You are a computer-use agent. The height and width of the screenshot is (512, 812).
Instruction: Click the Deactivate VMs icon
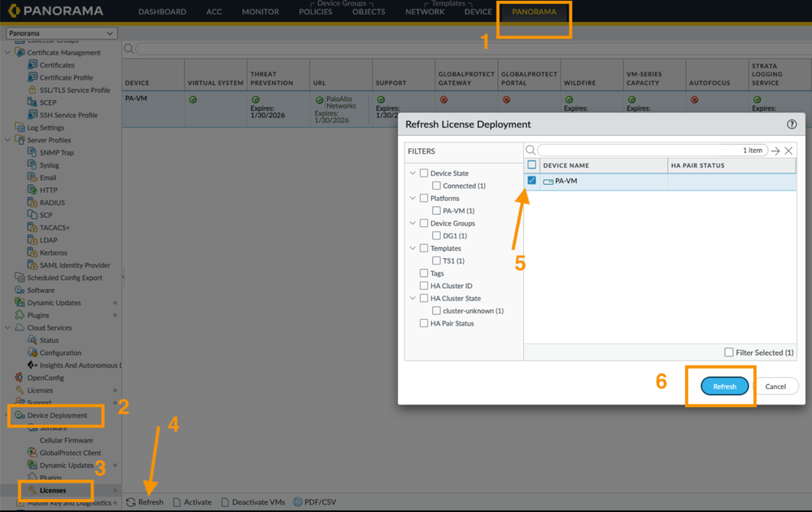[x=225, y=502]
